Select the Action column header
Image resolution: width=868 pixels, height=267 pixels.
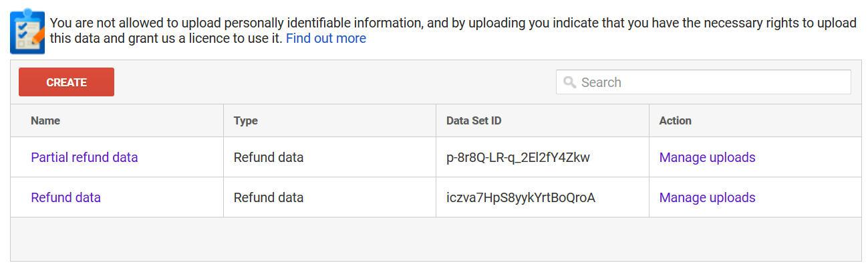[675, 120]
